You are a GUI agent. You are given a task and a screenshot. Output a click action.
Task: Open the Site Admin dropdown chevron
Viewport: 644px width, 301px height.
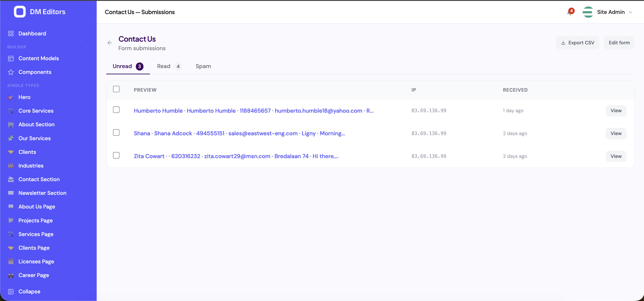click(x=631, y=12)
